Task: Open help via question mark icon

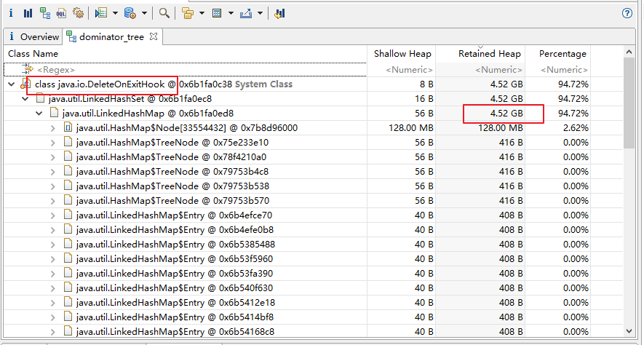Action: 627,13
